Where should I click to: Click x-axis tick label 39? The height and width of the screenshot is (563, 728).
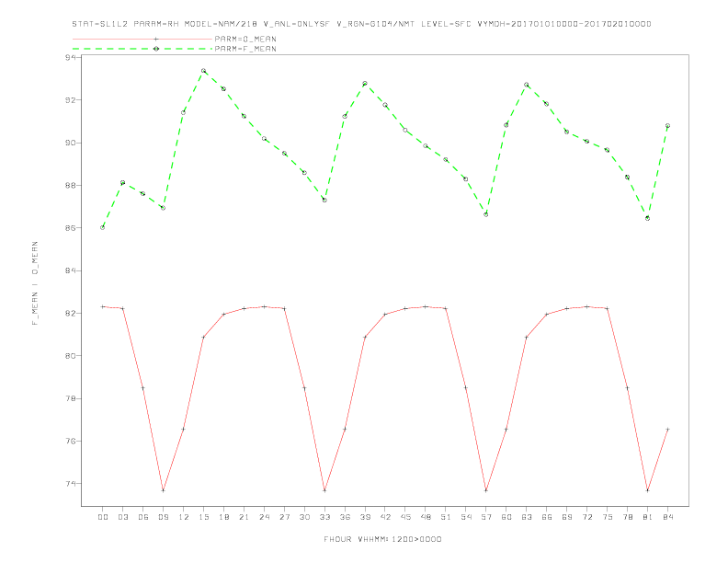(x=366, y=517)
